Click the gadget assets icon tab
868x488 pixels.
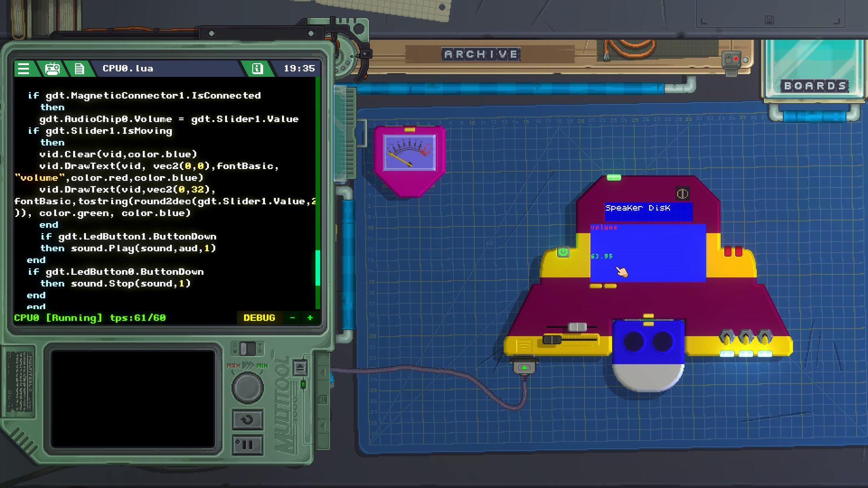coord(52,69)
